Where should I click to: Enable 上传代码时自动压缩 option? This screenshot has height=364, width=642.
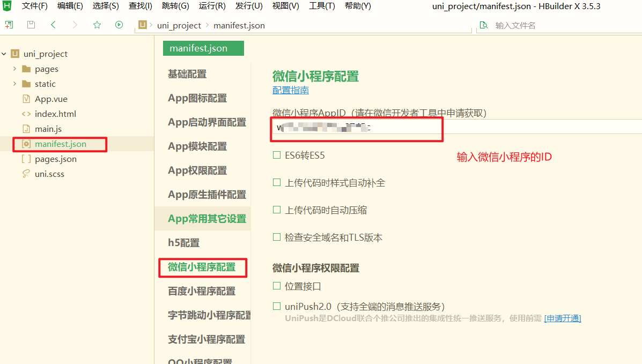(x=277, y=210)
